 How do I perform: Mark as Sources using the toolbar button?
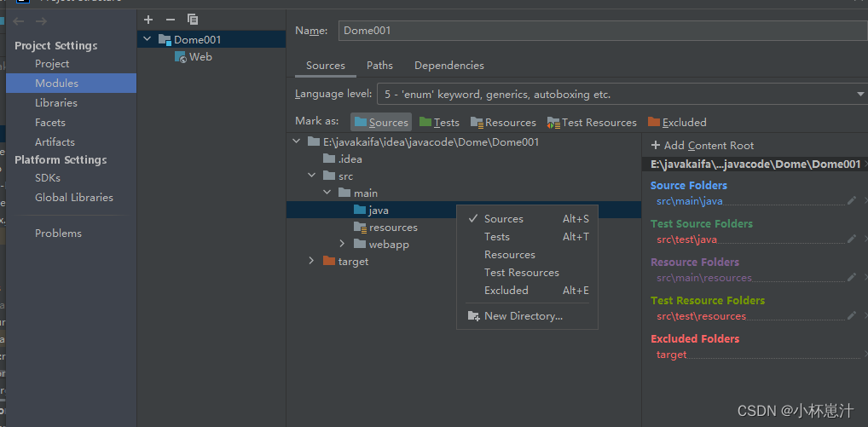[381, 122]
